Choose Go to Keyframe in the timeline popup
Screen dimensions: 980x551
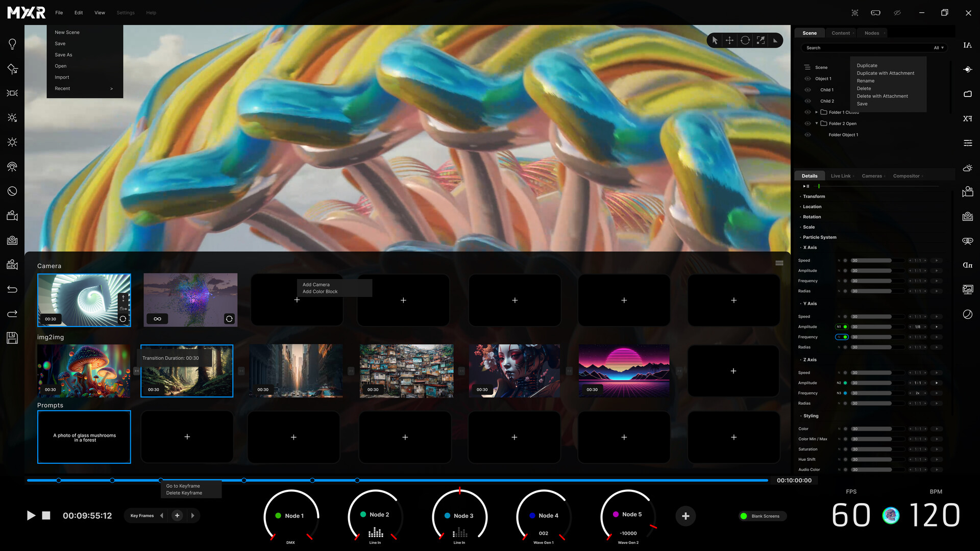183,486
